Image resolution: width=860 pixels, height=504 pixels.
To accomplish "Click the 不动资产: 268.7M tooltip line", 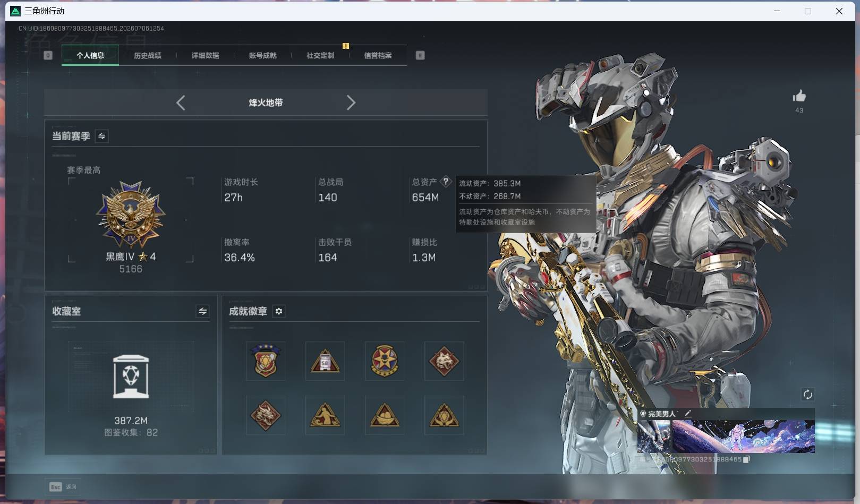I will [x=490, y=196].
